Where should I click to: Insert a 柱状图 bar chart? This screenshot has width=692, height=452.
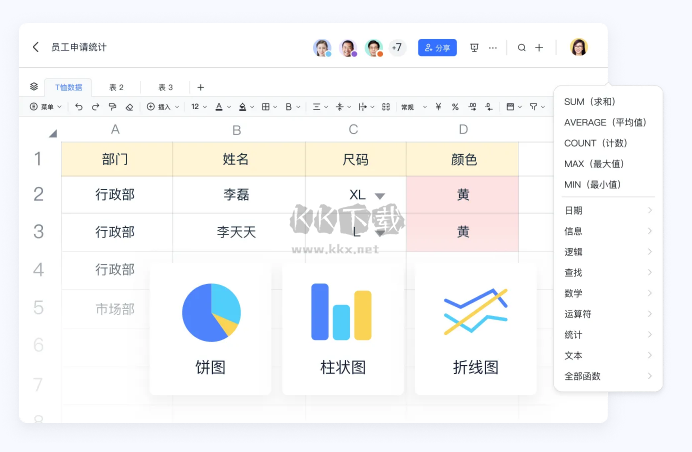tap(343, 329)
